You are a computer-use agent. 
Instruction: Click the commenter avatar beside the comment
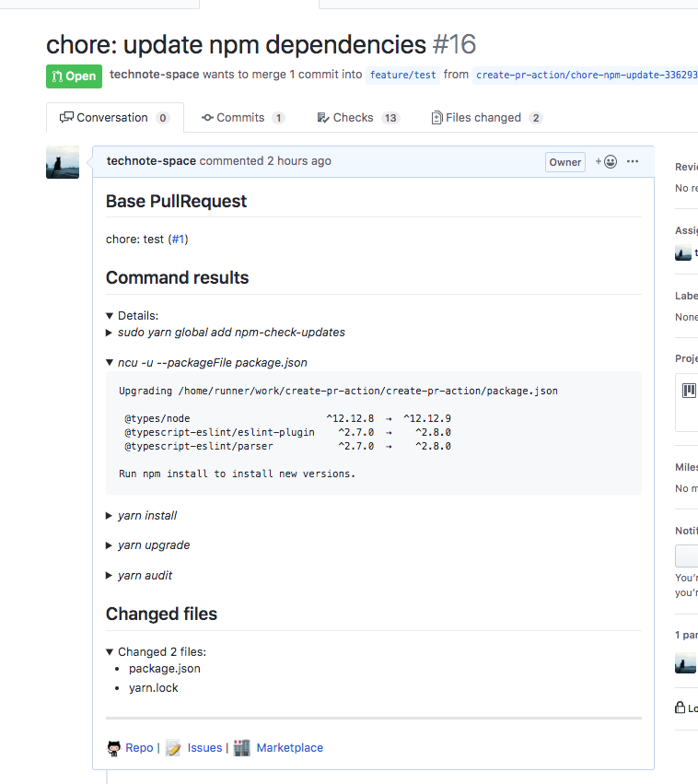63,162
